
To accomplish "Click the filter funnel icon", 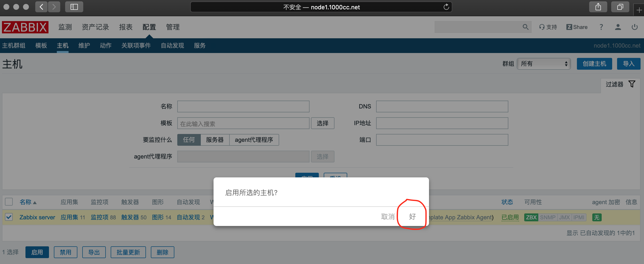I will [632, 84].
